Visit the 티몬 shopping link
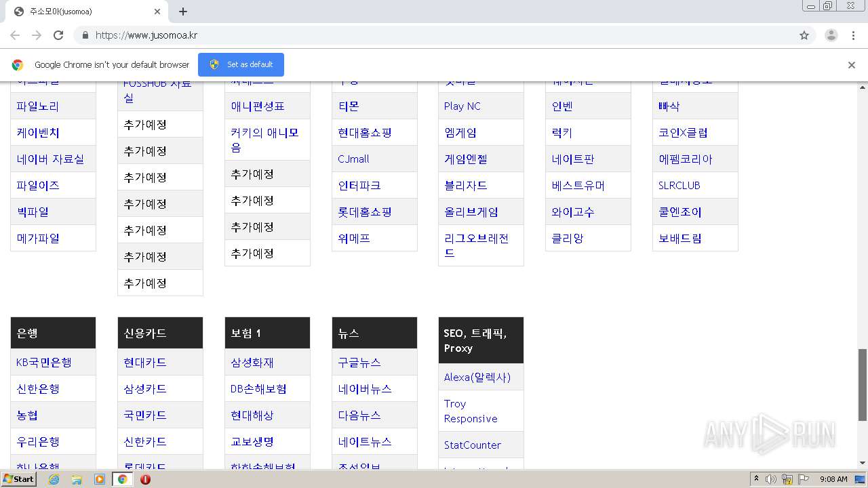The height and width of the screenshot is (488, 868). tap(349, 106)
